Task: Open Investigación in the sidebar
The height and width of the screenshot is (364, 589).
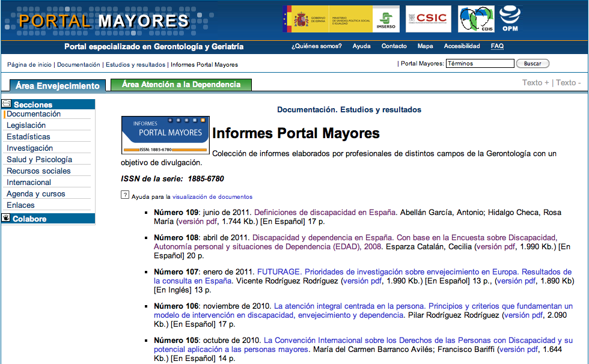Action: 29,148
